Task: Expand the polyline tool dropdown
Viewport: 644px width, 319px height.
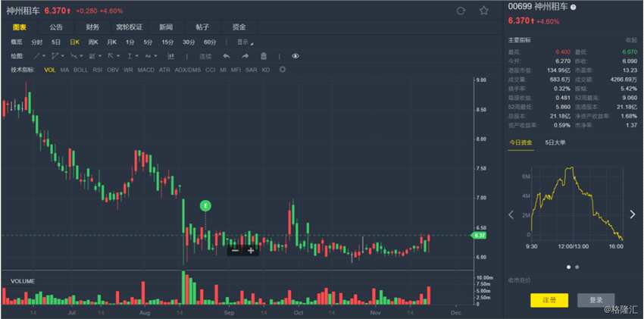Action: [81, 56]
